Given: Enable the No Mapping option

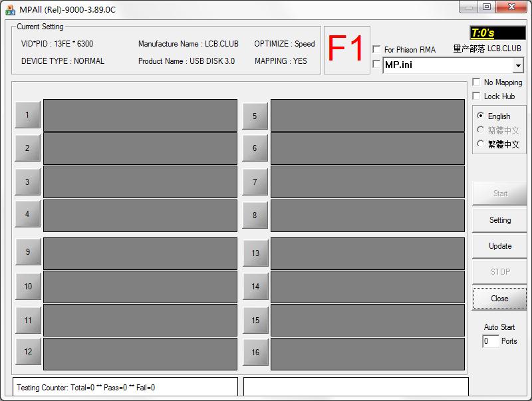Looking at the screenshot, I should (476, 82).
